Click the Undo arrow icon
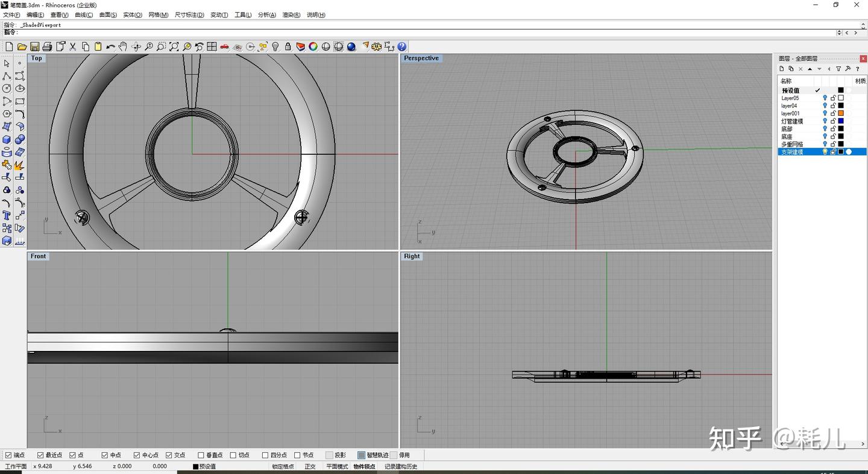The width and height of the screenshot is (868, 474). 110,46
